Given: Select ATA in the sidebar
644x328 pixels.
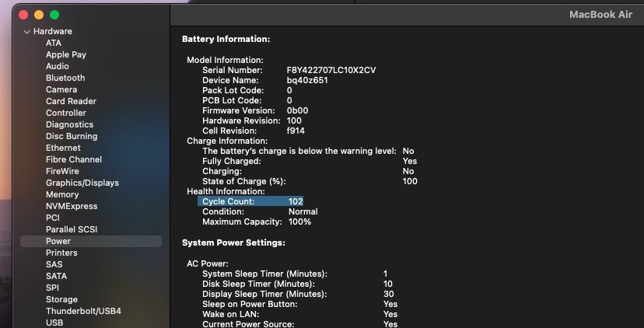Looking at the screenshot, I should [54, 43].
